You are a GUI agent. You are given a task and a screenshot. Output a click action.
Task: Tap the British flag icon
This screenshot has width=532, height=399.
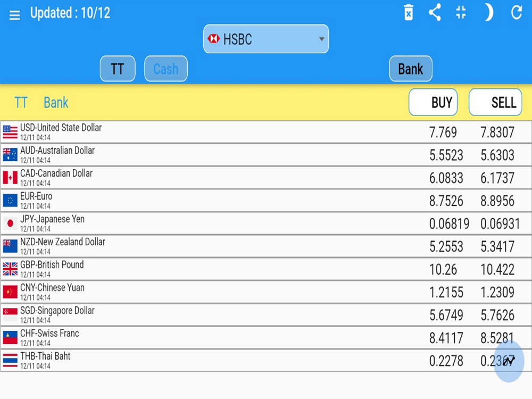point(10,269)
